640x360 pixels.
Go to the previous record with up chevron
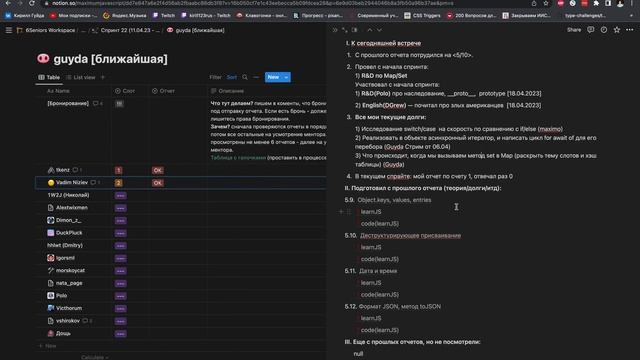pos(369,30)
